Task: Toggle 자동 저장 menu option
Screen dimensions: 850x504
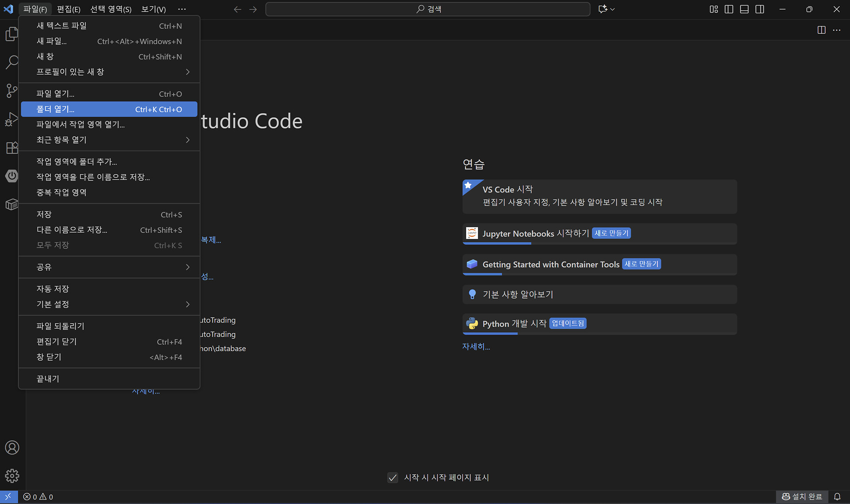Action: pos(53,289)
